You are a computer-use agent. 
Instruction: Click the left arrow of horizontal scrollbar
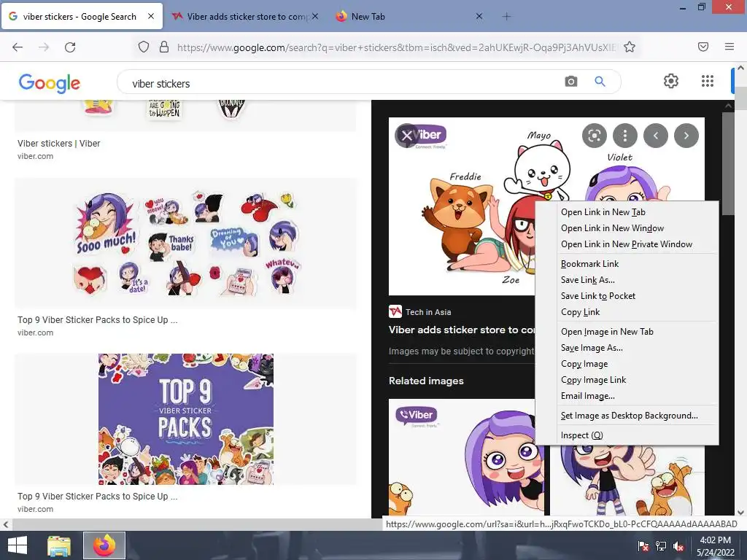click(6, 524)
